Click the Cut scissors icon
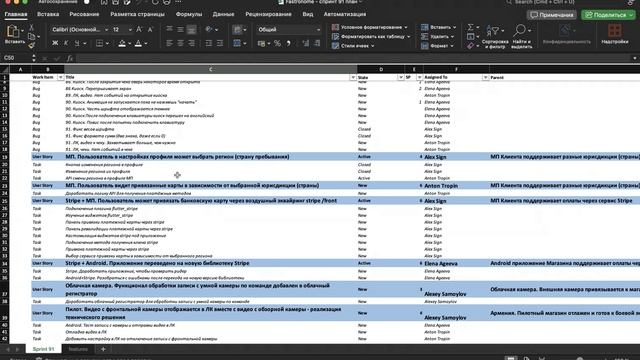The width and height of the screenshot is (640, 360). click(31, 27)
